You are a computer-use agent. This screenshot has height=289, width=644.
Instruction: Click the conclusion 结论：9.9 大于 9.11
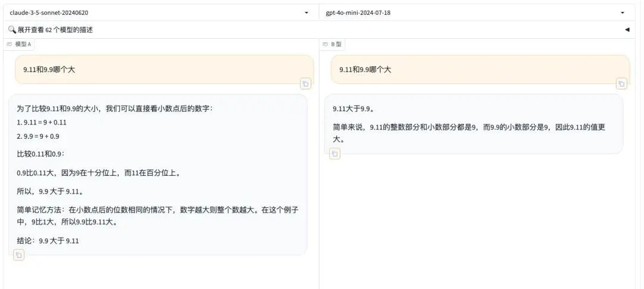48,241
